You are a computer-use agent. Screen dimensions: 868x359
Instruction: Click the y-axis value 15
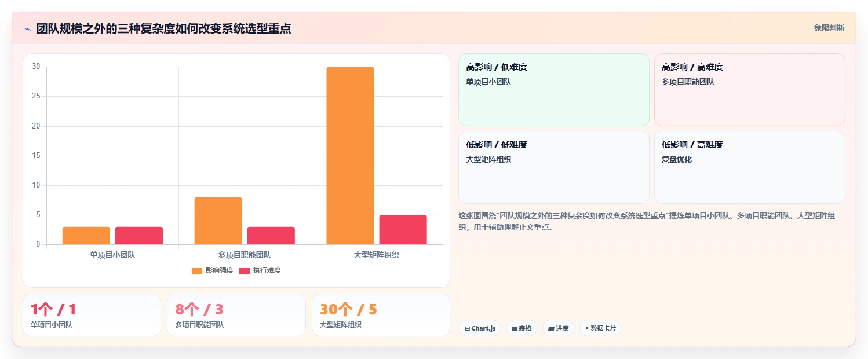coord(36,156)
